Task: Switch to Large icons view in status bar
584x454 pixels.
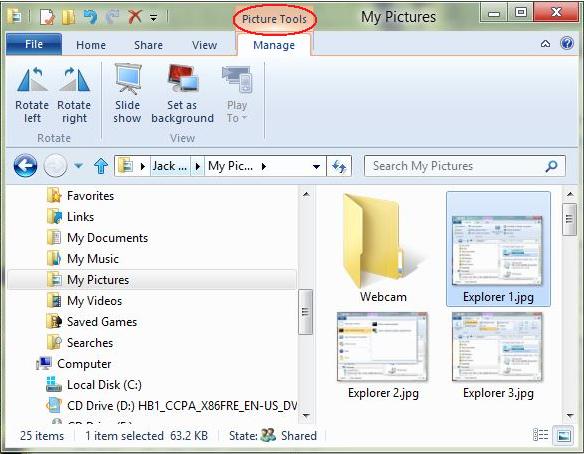Action: (x=564, y=435)
